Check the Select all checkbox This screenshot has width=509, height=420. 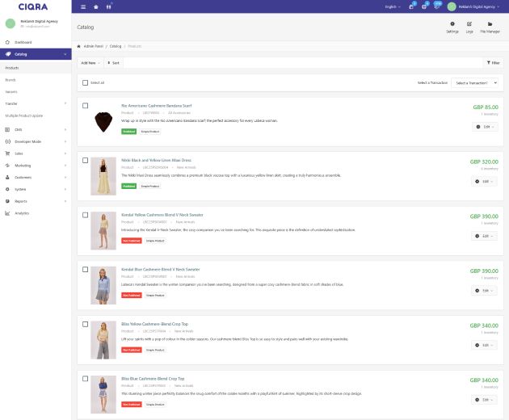point(86,82)
